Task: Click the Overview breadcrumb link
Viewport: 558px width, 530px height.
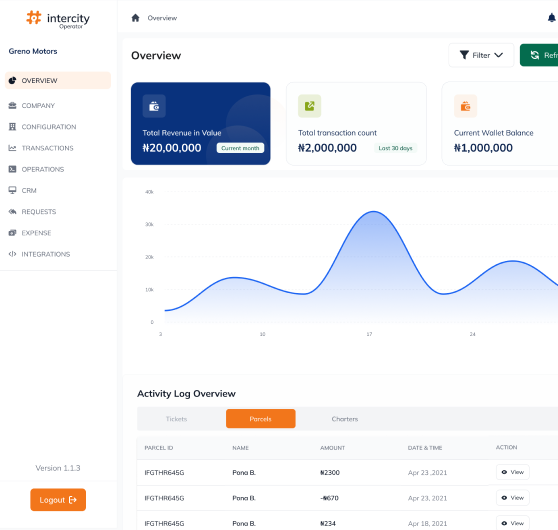Action: click(x=162, y=18)
